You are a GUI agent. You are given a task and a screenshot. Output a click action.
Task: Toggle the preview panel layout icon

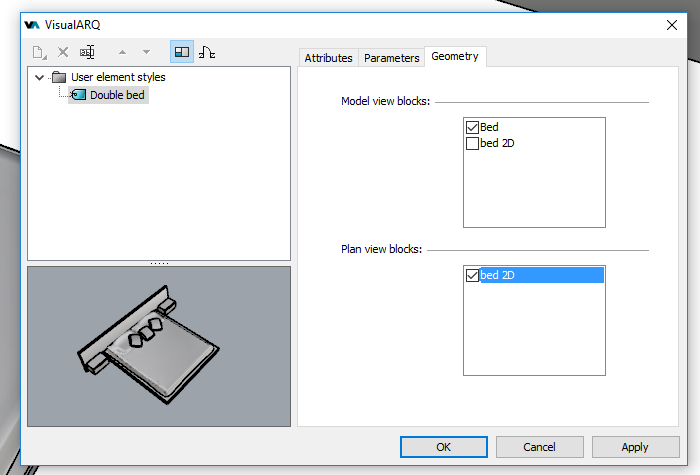[182, 52]
